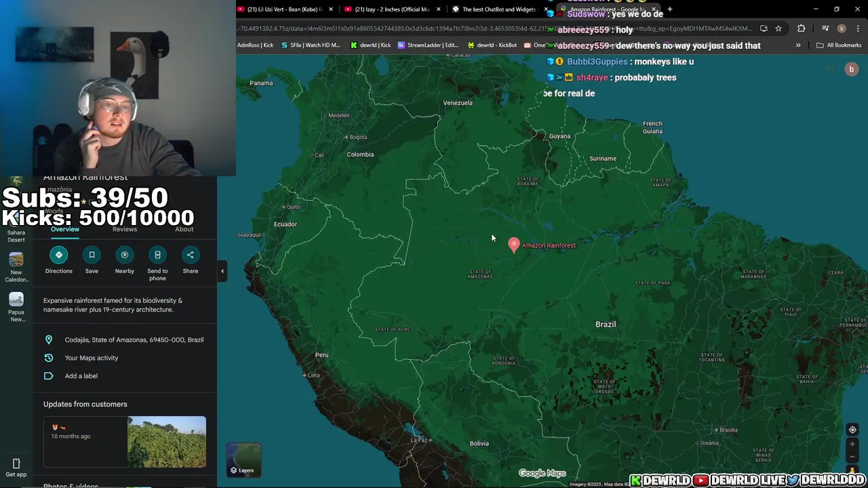Image resolution: width=868 pixels, height=488 pixels.
Task: Open Nearby search for this place
Action: 125,255
